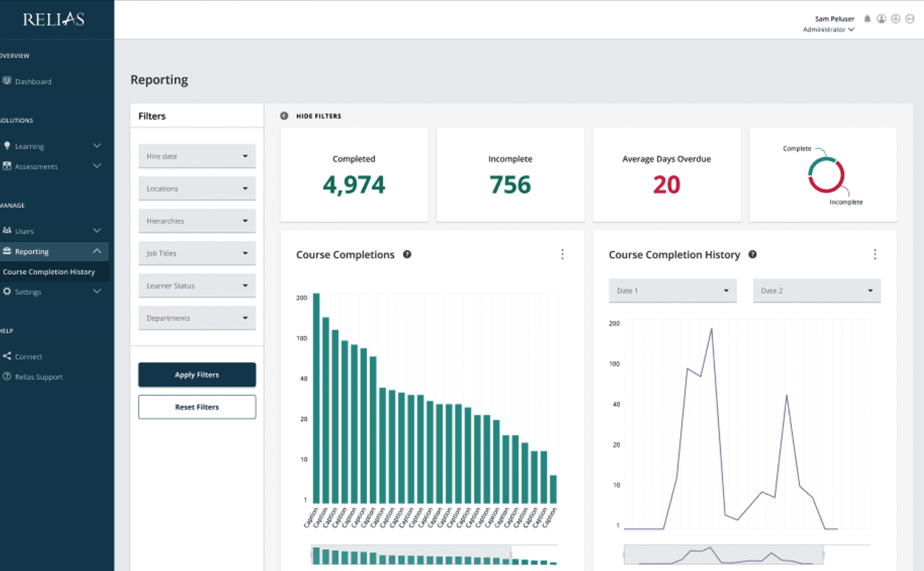Open Course Completions three-dot menu
924x571 pixels.
click(562, 254)
